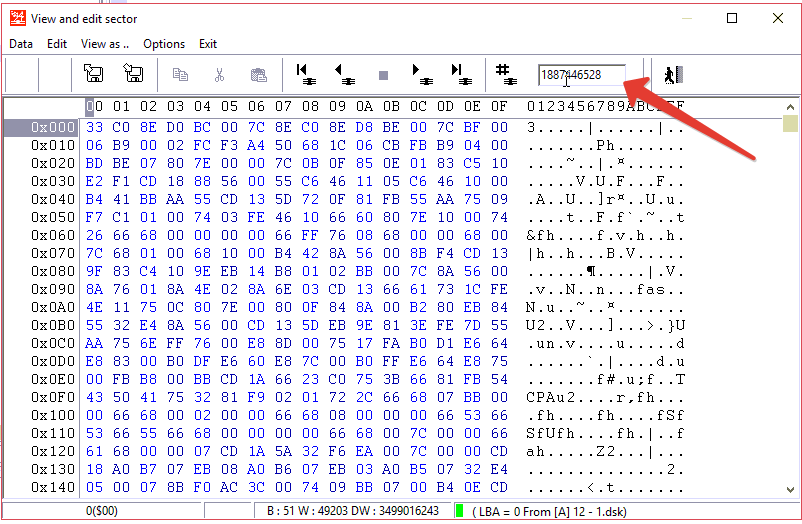Click the first save sector icon
Viewport: 802px width, 524px height.
pyautogui.click(x=94, y=74)
